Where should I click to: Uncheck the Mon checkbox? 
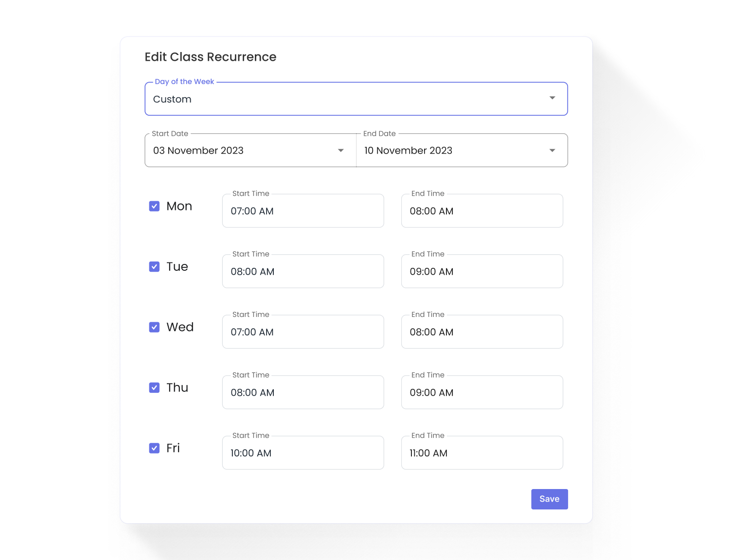coord(154,206)
